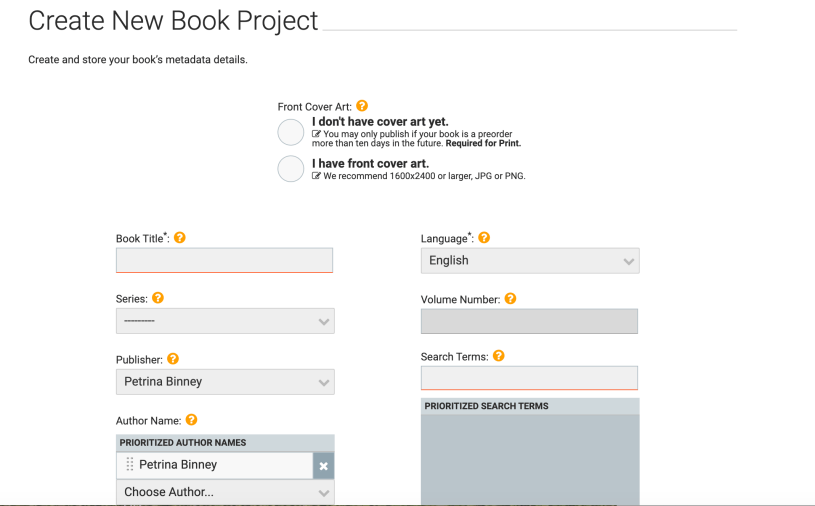Screen dimensions: 815x506
Task: Open the Choose Author dropdown
Action: (x=225, y=492)
